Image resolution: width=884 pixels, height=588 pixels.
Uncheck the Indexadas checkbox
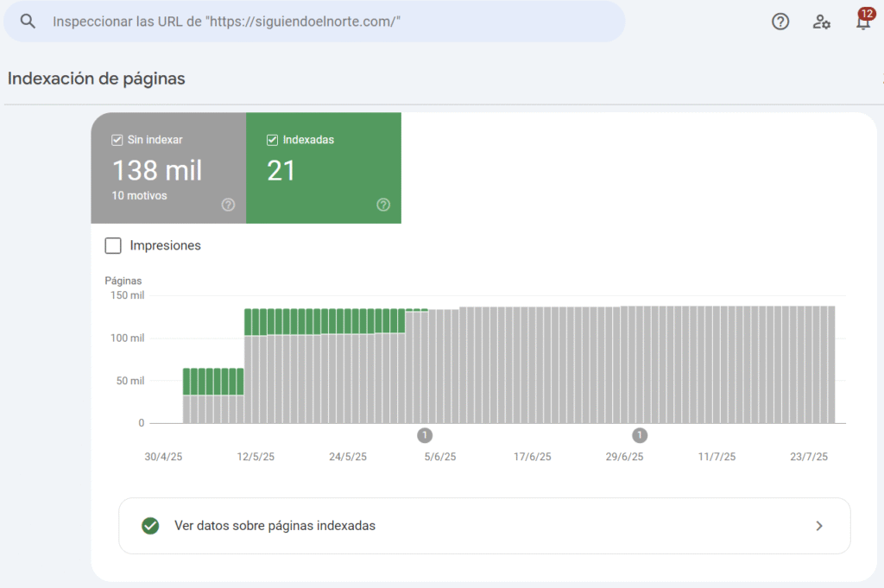click(x=273, y=139)
